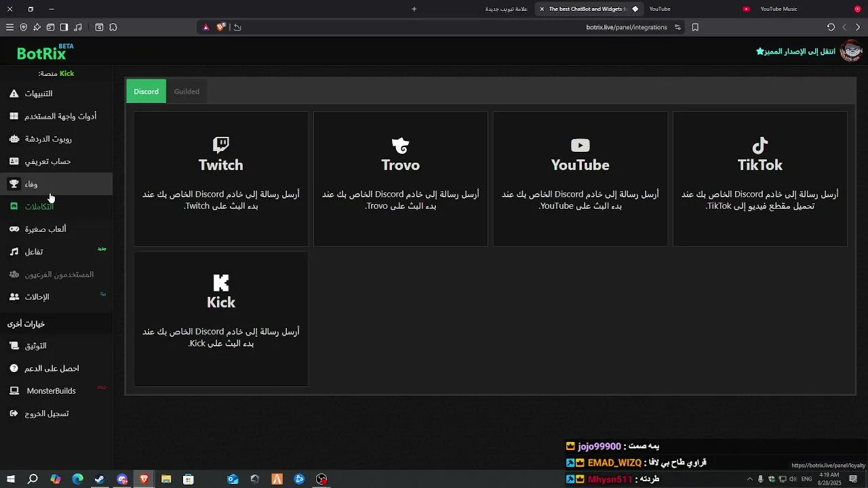Open أدوات واجهة المستخدم in the sidebar
Viewport: 868px width, 488px height.
pos(56,116)
